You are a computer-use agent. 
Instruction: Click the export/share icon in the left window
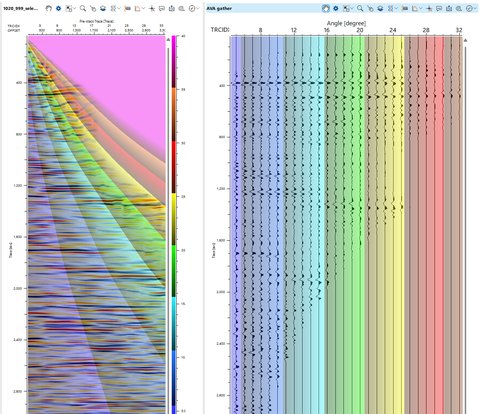[x=172, y=9]
